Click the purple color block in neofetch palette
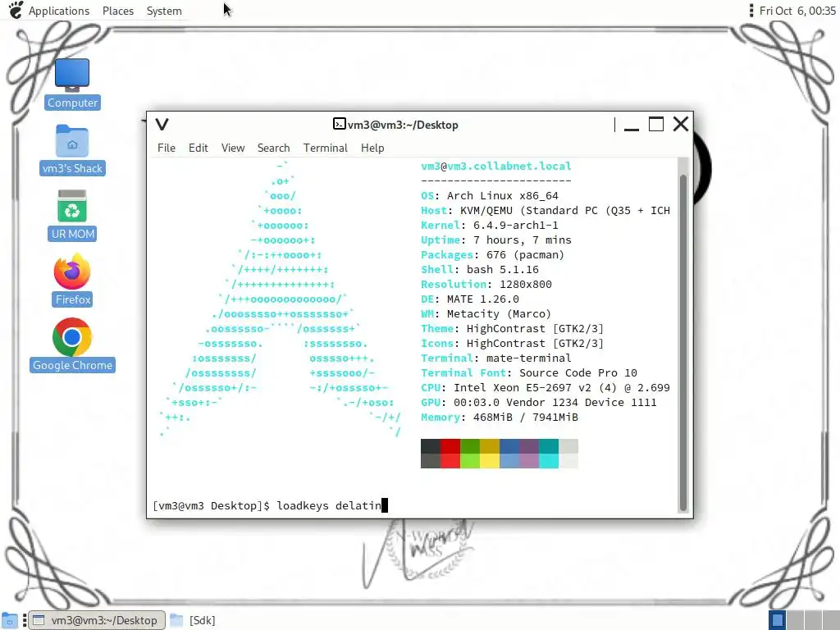840x630 pixels. [529, 453]
